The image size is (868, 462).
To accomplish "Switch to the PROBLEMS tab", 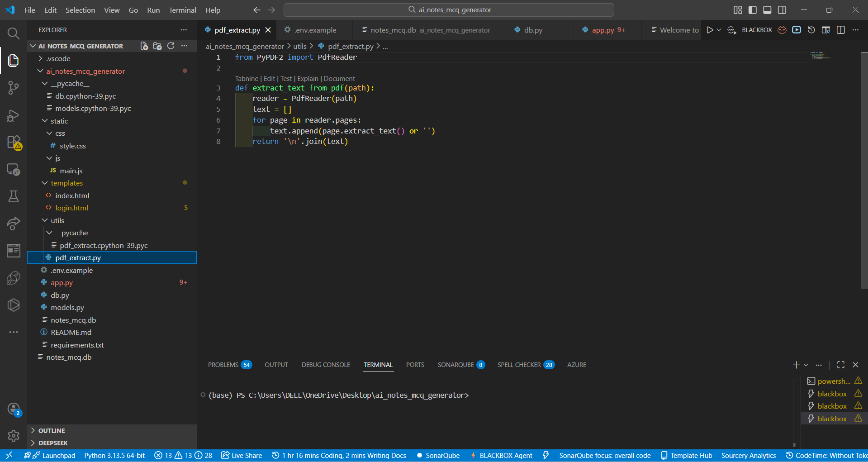I will 223,365.
